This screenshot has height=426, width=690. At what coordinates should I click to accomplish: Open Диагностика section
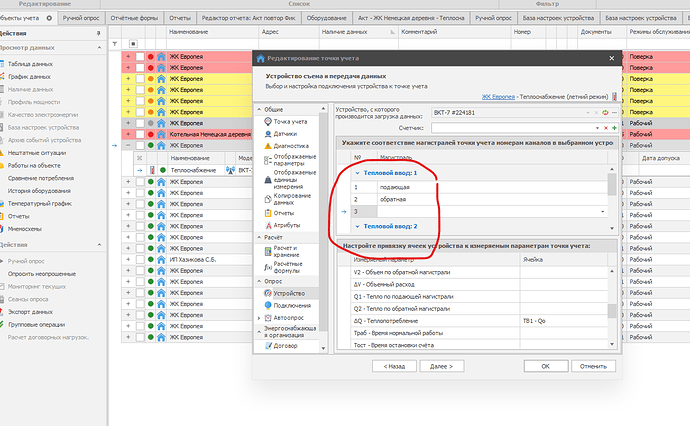(x=292, y=145)
